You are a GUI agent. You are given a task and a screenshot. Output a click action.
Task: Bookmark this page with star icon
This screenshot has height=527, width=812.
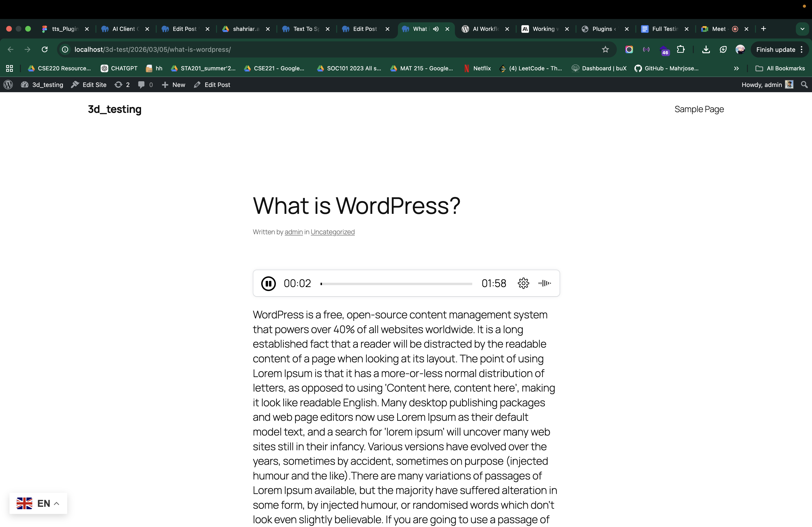tap(605, 49)
